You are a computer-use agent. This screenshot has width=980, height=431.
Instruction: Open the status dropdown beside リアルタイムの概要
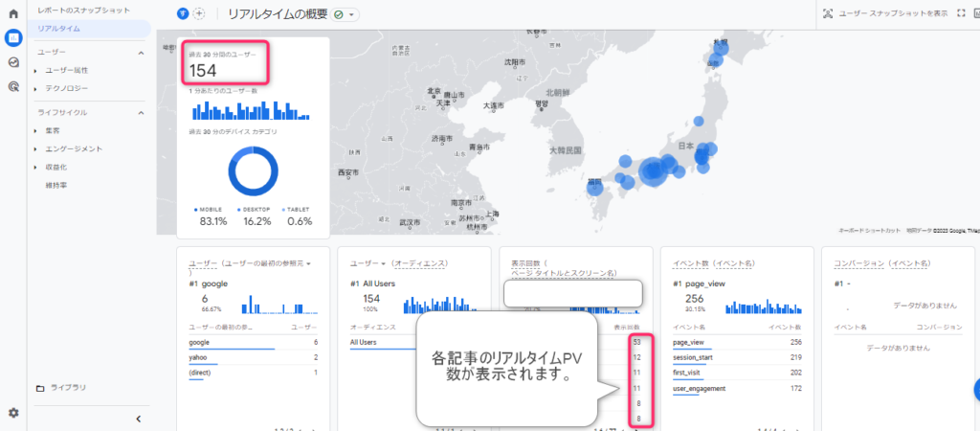pyautogui.click(x=346, y=14)
